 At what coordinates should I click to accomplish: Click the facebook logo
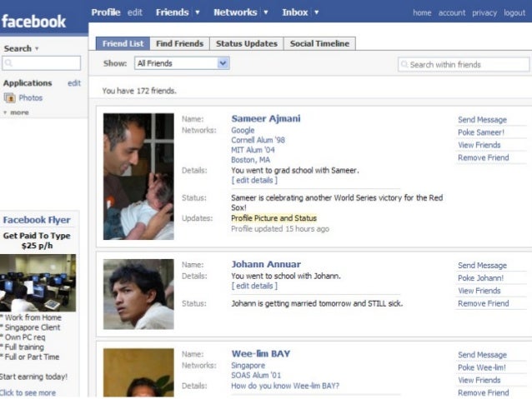[33, 22]
